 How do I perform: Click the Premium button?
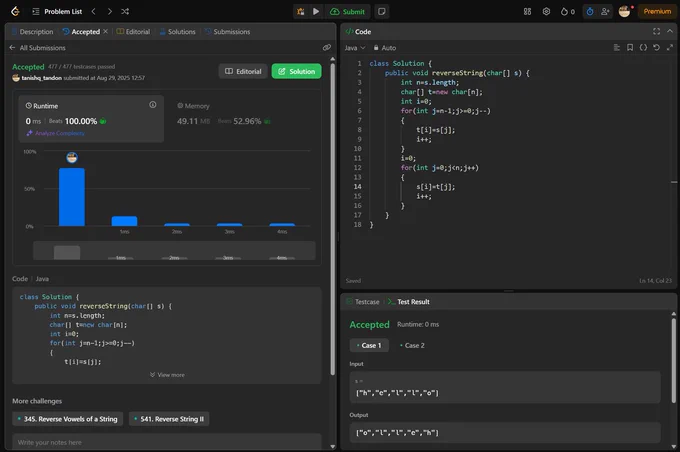(x=657, y=12)
